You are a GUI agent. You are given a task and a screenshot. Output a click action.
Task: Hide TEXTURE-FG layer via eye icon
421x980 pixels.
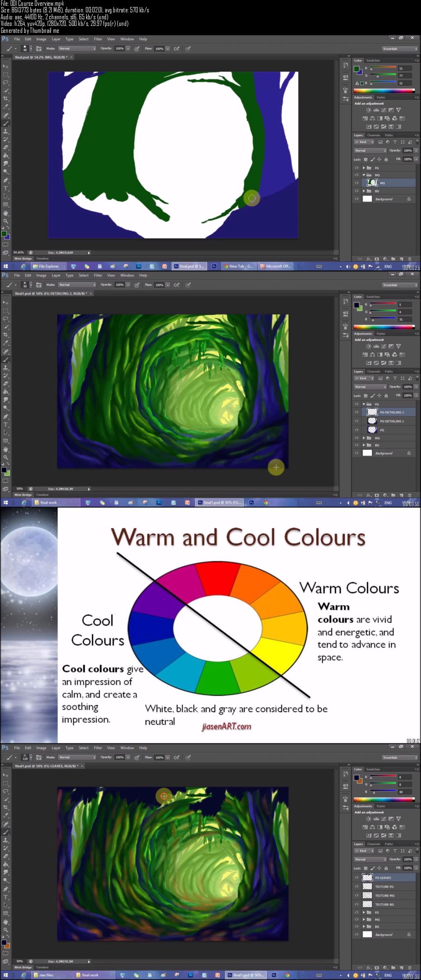(x=356, y=887)
